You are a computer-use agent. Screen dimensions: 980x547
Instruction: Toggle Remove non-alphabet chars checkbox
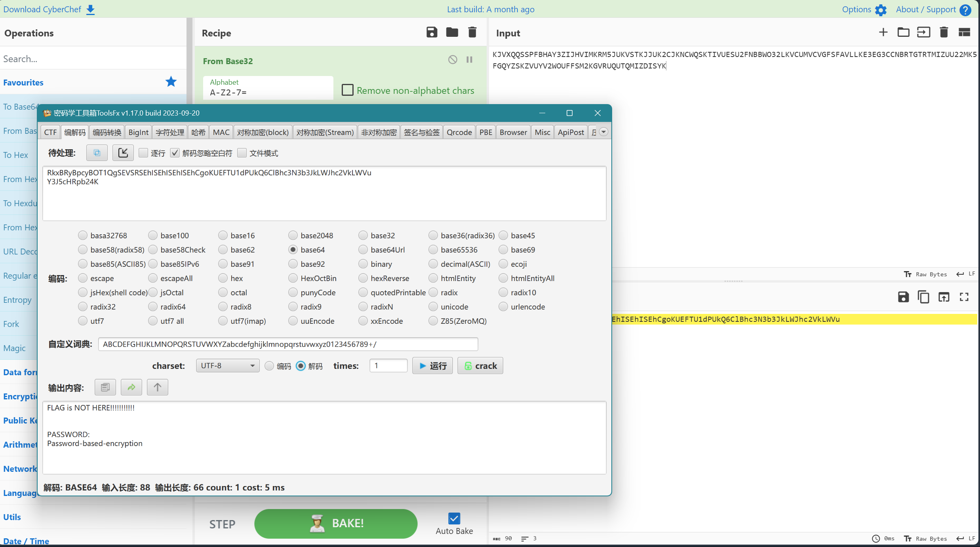coord(347,90)
